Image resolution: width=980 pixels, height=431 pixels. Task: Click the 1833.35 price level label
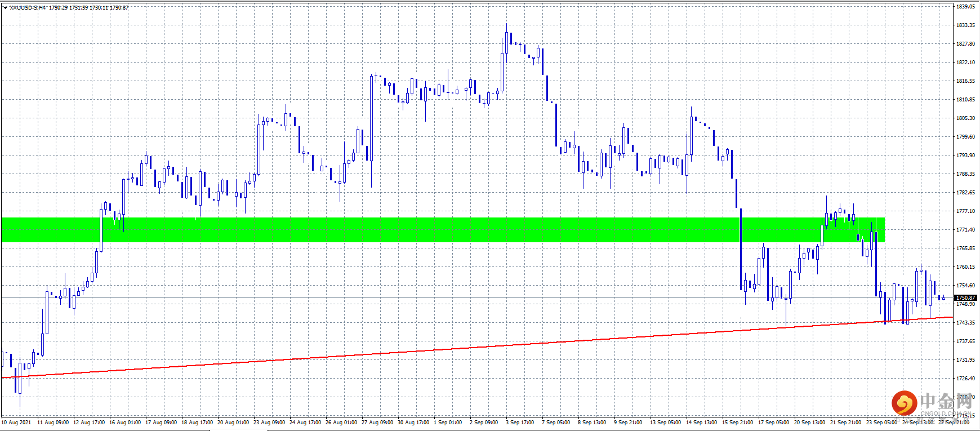[965, 25]
